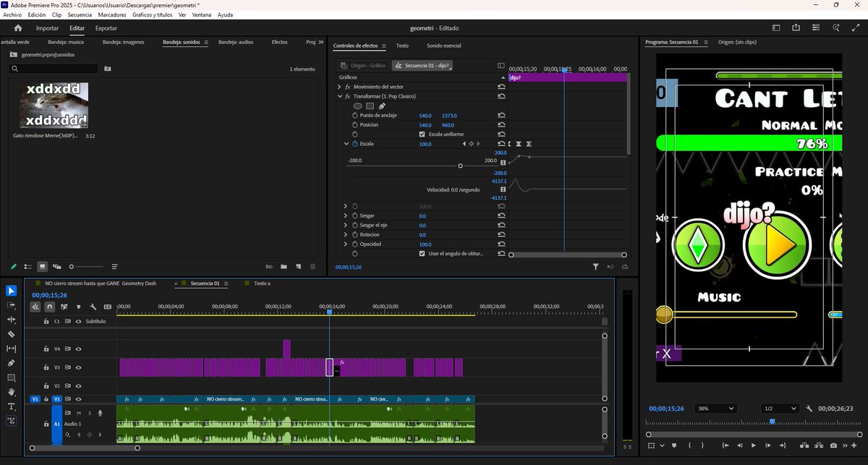Expand the Movimiento del vector effect
The width and height of the screenshot is (868, 465).
[x=339, y=87]
